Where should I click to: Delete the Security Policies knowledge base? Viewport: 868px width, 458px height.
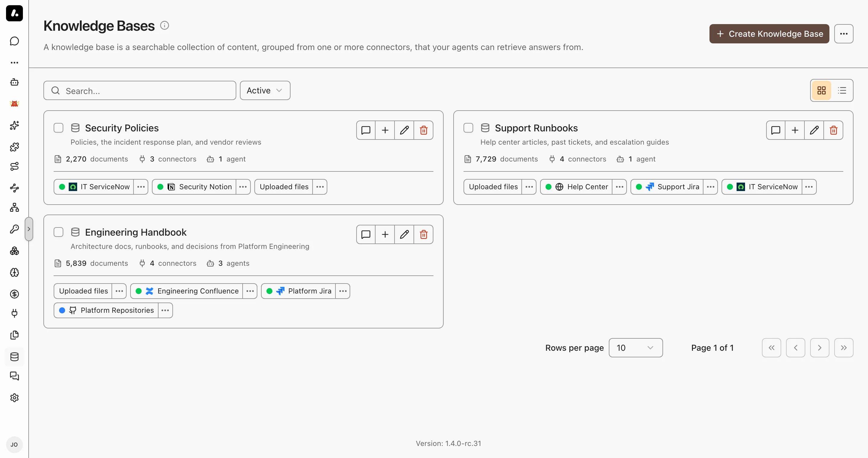click(423, 130)
